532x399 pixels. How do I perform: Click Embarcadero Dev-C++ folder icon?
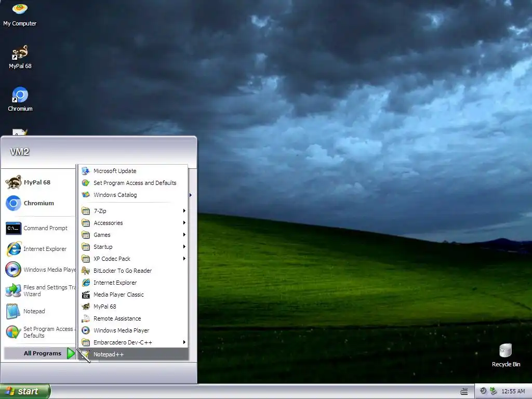[x=86, y=342]
